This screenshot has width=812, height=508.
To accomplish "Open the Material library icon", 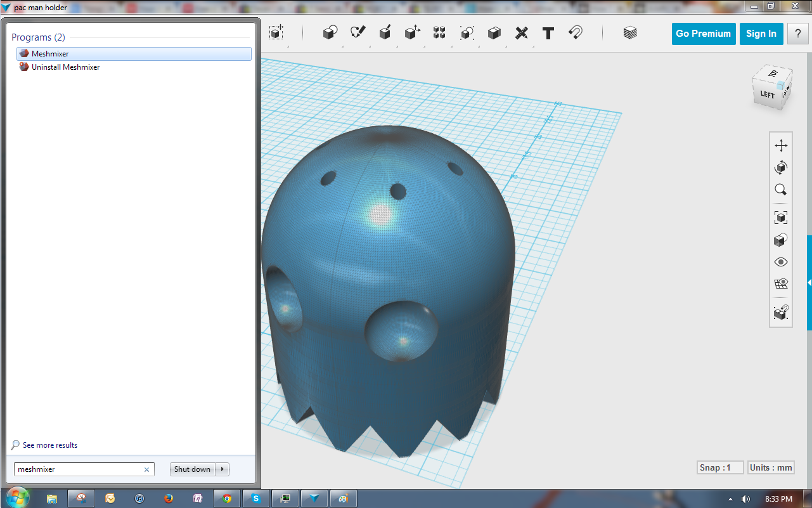I will [629, 33].
